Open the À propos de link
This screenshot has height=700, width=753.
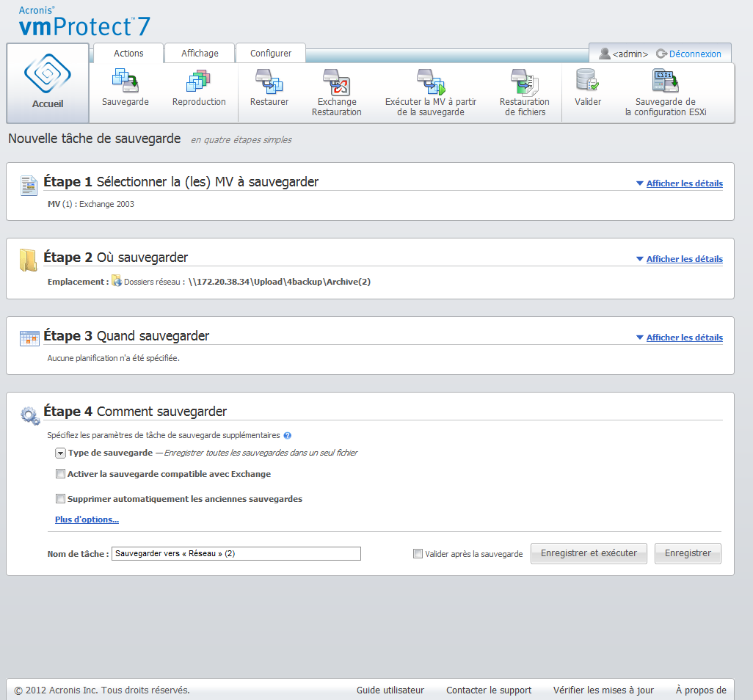click(701, 690)
